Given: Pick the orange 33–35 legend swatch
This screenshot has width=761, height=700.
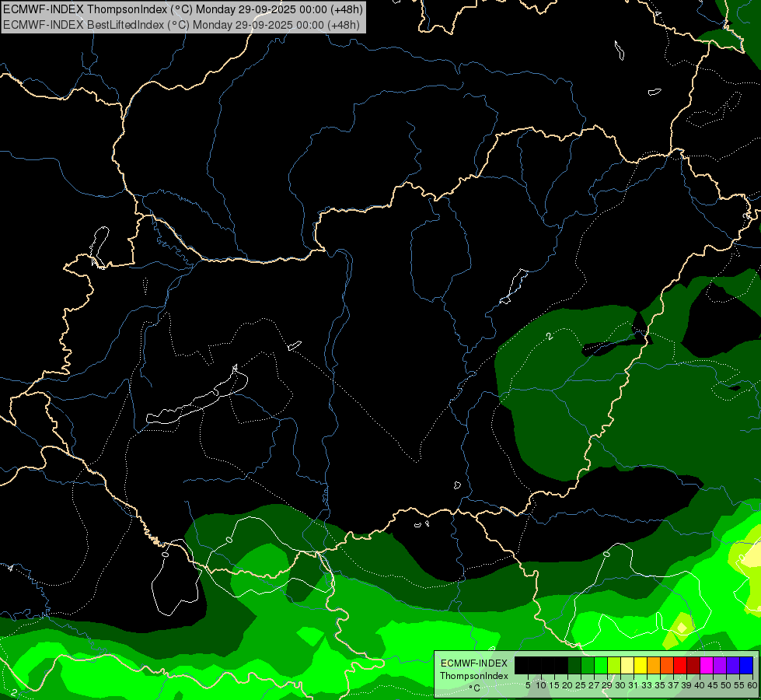Looking at the screenshot, I should tap(654, 665).
